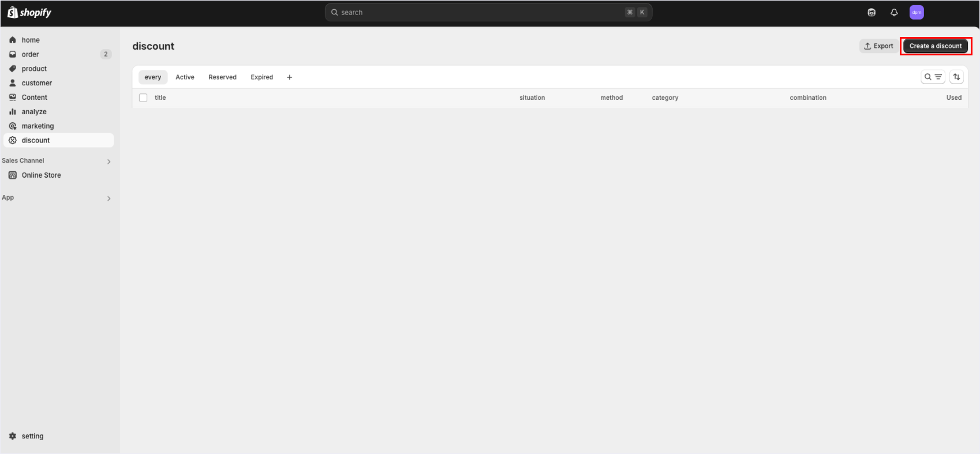Click the Shopify logo
Screen dimensions: 980x454
tap(29, 12)
